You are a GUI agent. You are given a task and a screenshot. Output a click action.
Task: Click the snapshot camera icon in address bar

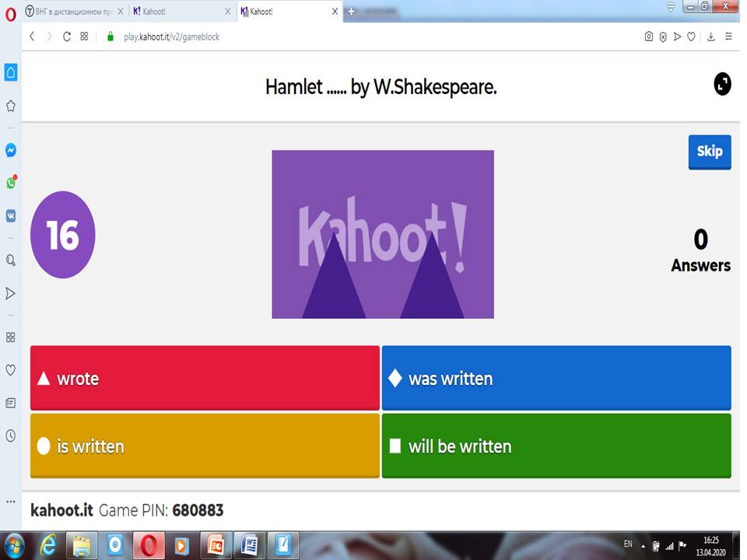[x=649, y=37]
